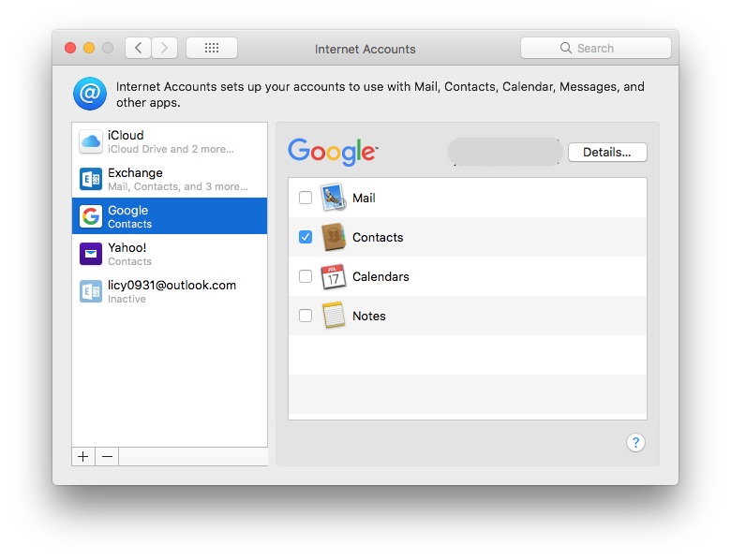731x560 pixels.
Task: Click the Contacts service label
Action: [378, 237]
